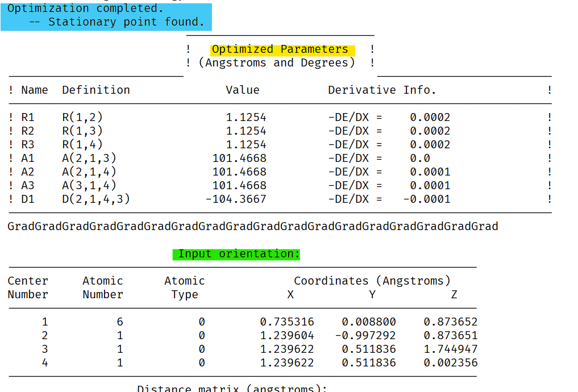Image resolution: width=578 pixels, height=392 pixels.
Task: Click the "Derivative Info." column header
Action: 382,90
